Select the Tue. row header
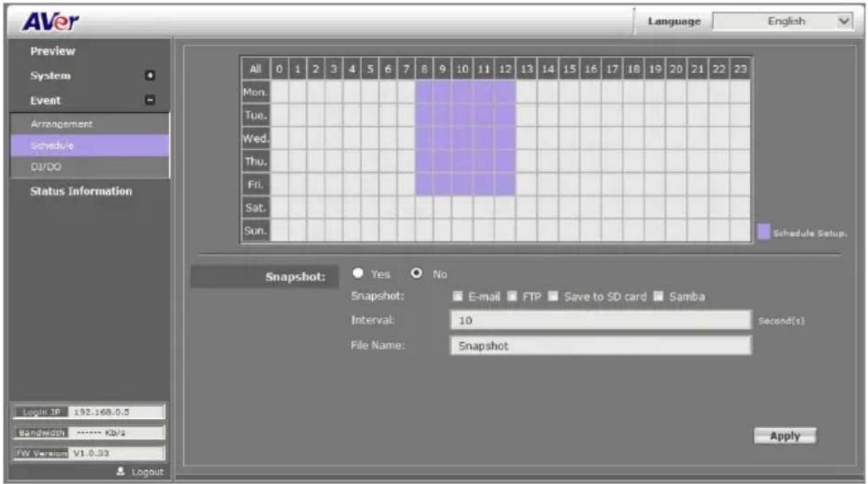The height and width of the screenshot is (484, 868). click(256, 114)
